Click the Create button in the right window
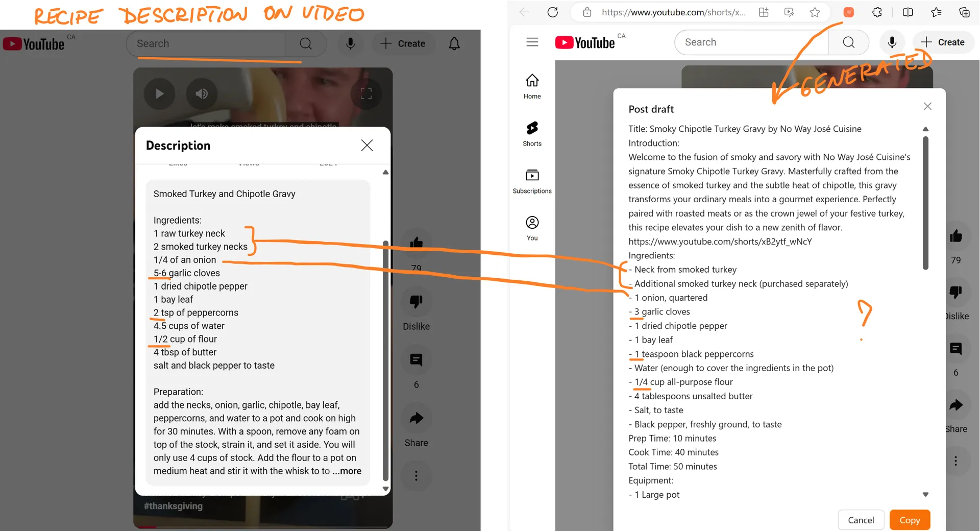The image size is (980, 531). tap(943, 42)
